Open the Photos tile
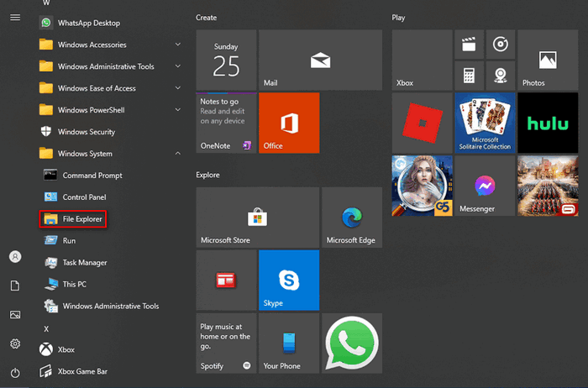Image resolution: width=588 pixels, height=388 pixels. pyautogui.click(x=548, y=60)
